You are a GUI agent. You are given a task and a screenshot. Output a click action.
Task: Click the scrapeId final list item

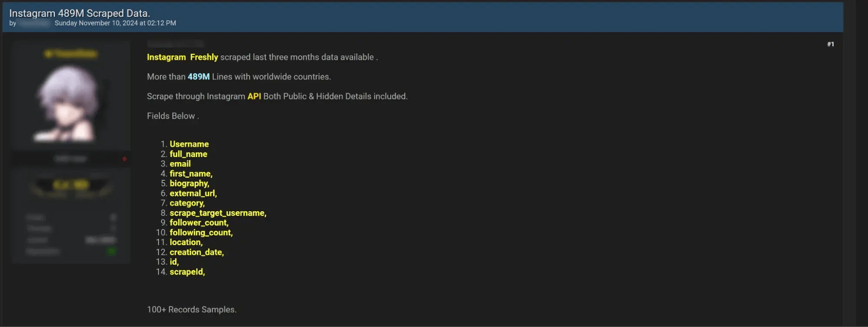tap(187, 271)
